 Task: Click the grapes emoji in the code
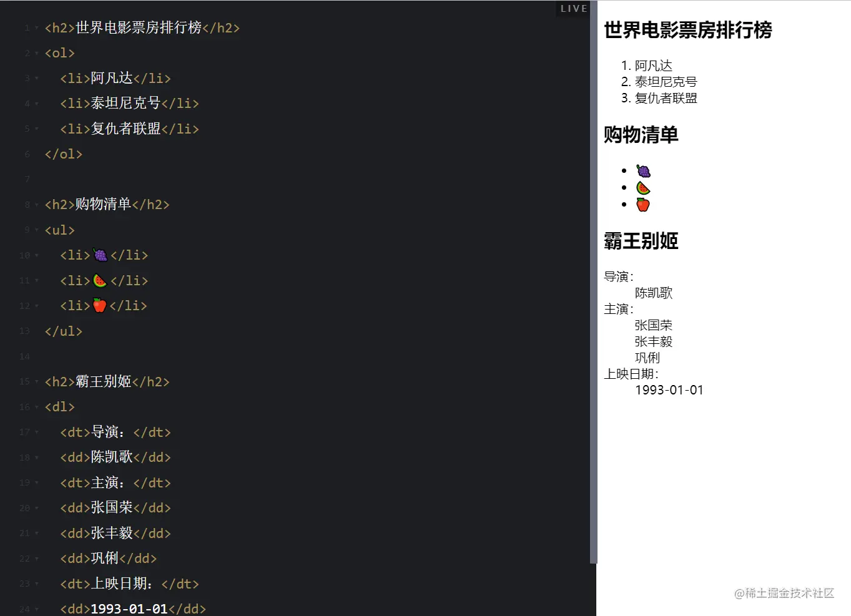pyautogui.click(x=100, y=255)
